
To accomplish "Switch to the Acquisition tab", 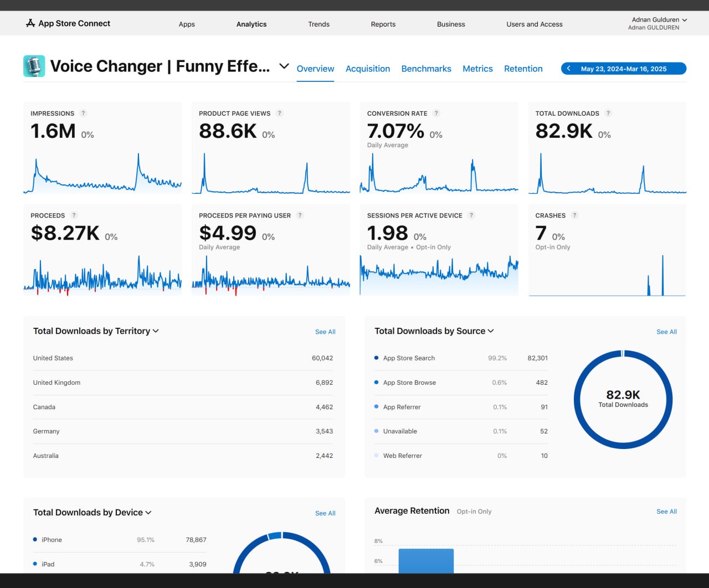I will pos(368,69).
